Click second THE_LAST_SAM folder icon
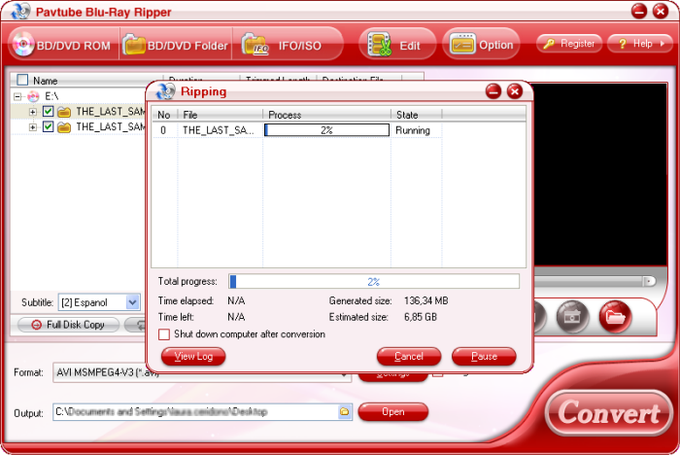 (x=64, y=127)
